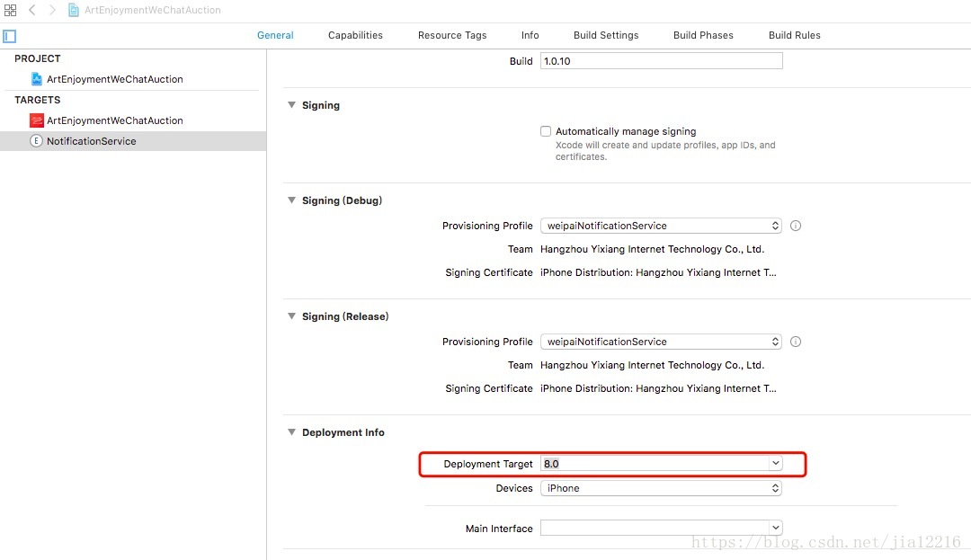This screenshot has height=560, width=971.
Task: Switch to the General tab
Action: pyautogui.click(x=276, y=35)
